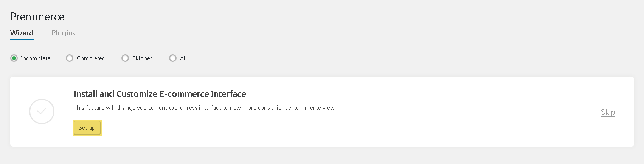
Task: Open the Wizard tab
Action: click(22, 33)
